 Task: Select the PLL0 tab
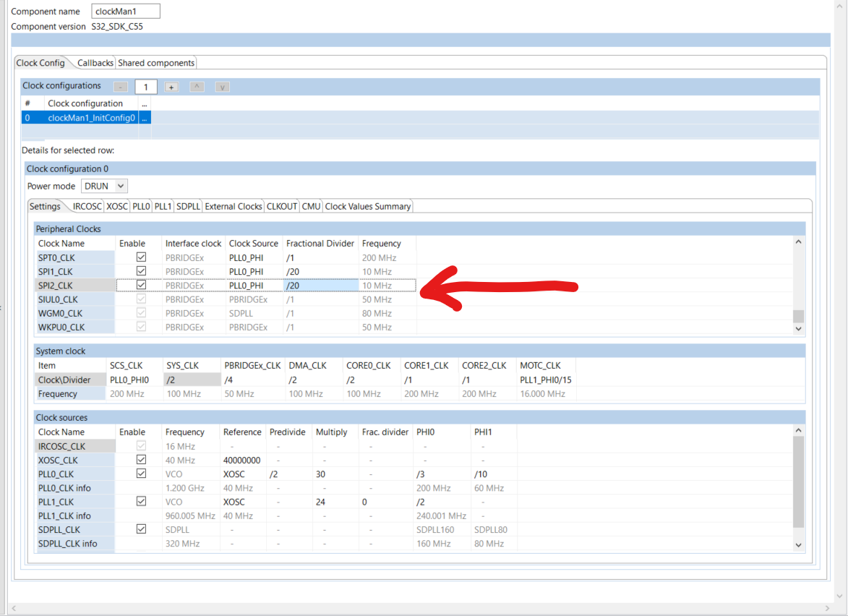[x=141, y=205]
